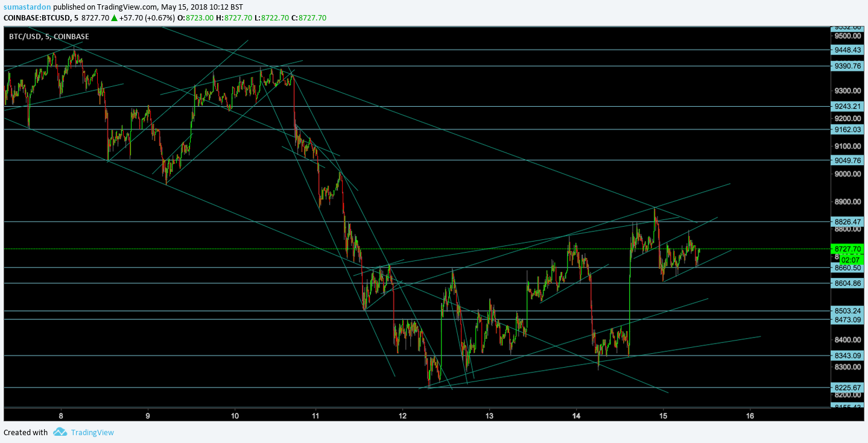Click the 8400.00 price axis tick
This screenshot has height=443, width=868.
847,340
